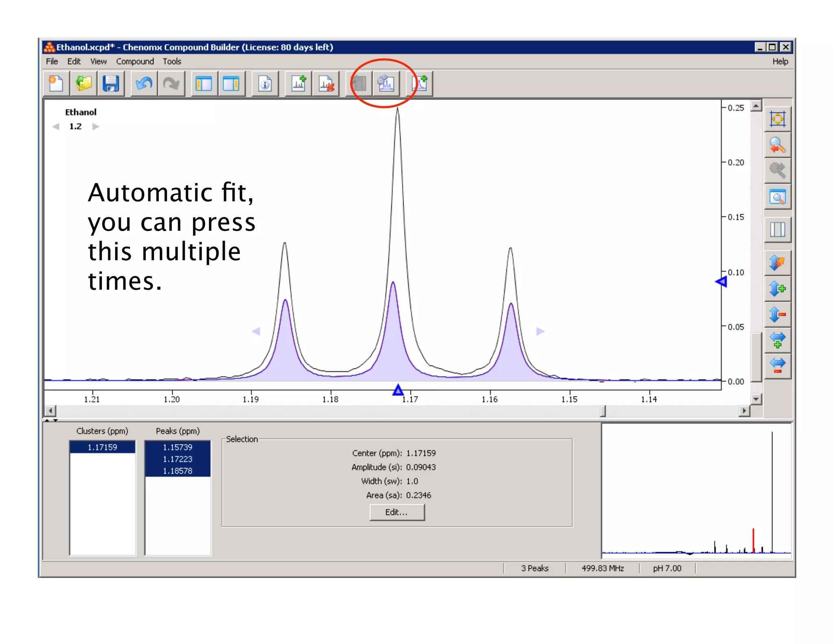This screenshot has height=644, width=834.
Task: Open the compound information icon
Action: click(265, 84)
